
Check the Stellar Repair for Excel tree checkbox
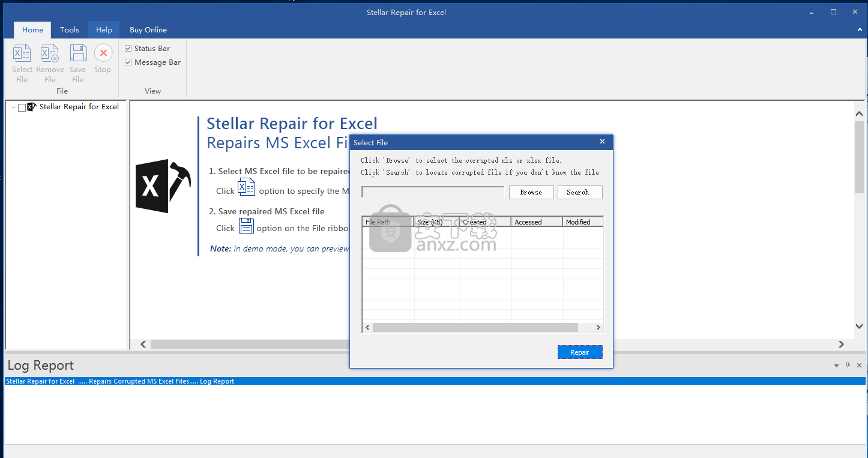pyautogui.click(x=22, y=107)
